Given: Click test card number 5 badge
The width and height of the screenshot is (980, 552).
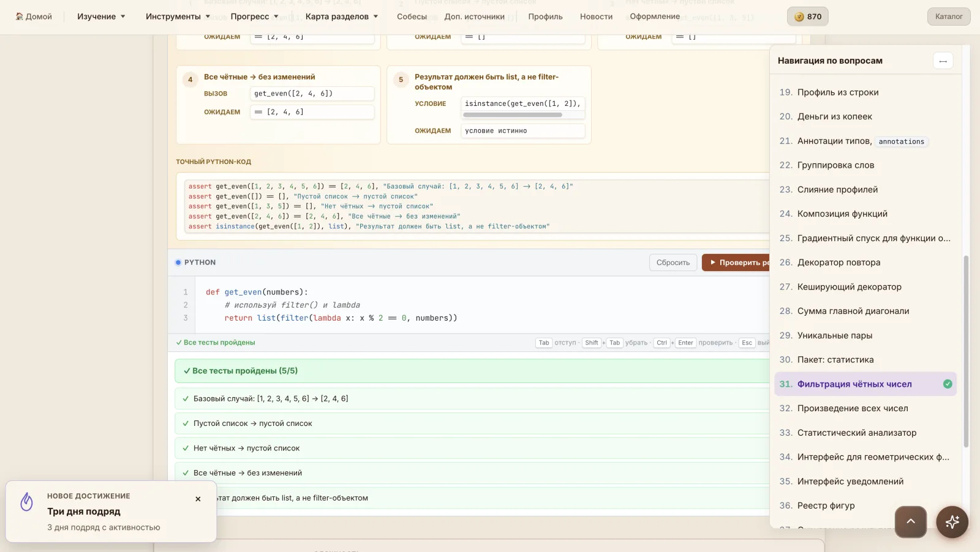Looking at the screenshot, I should coord(401,80).
